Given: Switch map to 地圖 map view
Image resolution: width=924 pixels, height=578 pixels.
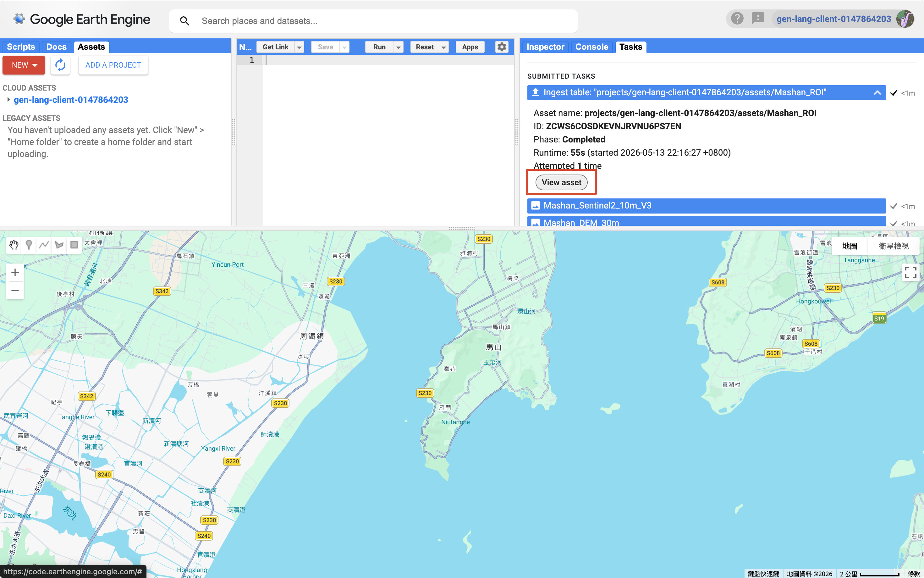Looking at the screenshot, I should tap(850, 246).
